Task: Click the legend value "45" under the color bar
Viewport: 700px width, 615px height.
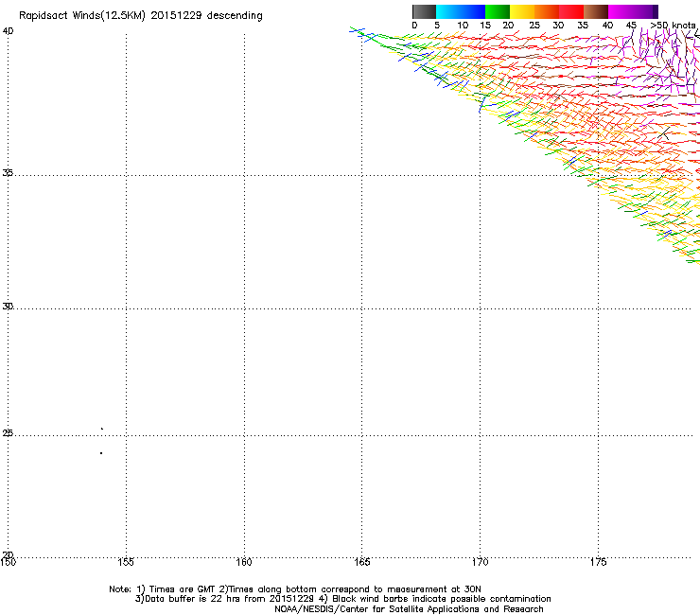Action: coord(631,26)
